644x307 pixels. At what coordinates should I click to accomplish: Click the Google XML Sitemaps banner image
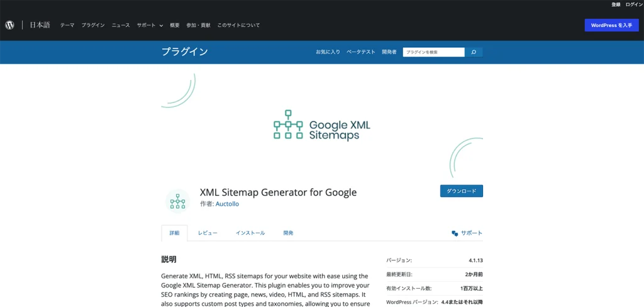tap(322, 125)
